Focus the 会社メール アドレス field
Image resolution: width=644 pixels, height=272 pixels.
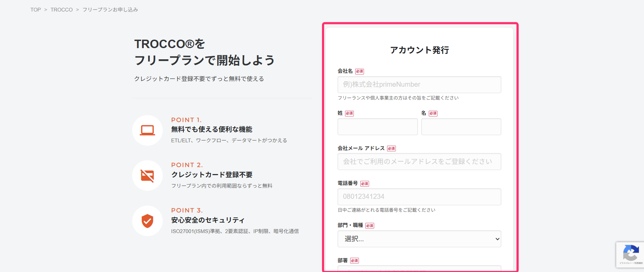[x=419, y=162]
